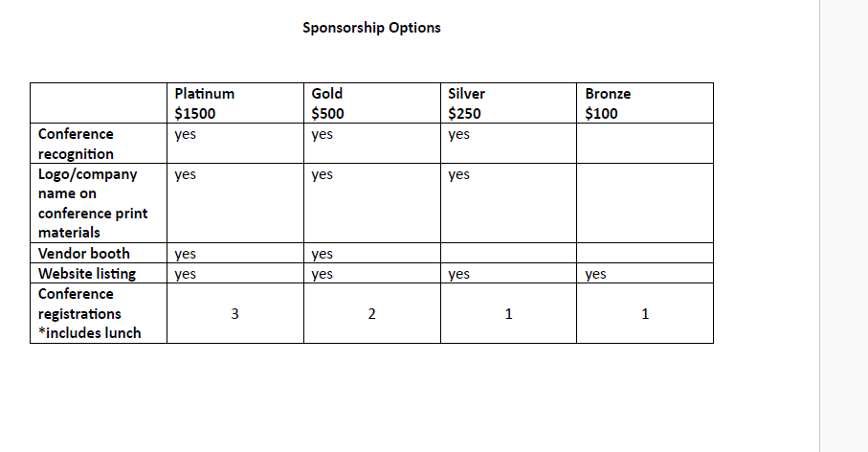
Task: Click the Gold Vendor booth yes cell
Action: (x=372, y=253)
